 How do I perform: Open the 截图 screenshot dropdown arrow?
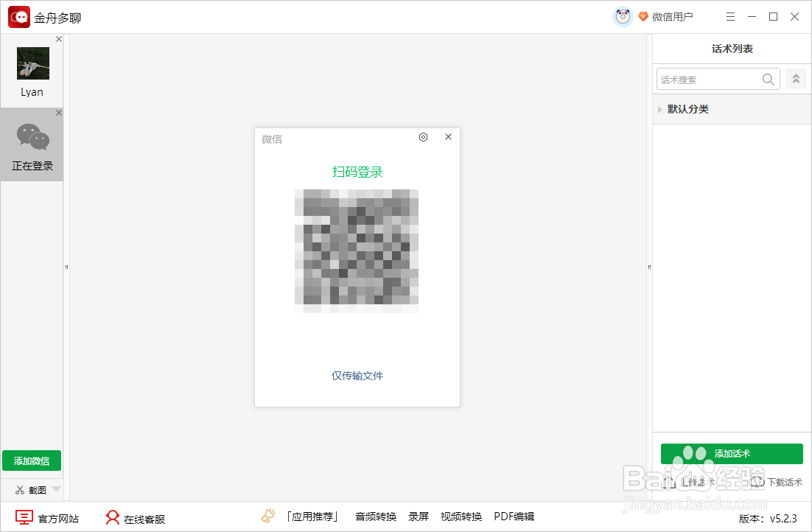pos(55,489)
